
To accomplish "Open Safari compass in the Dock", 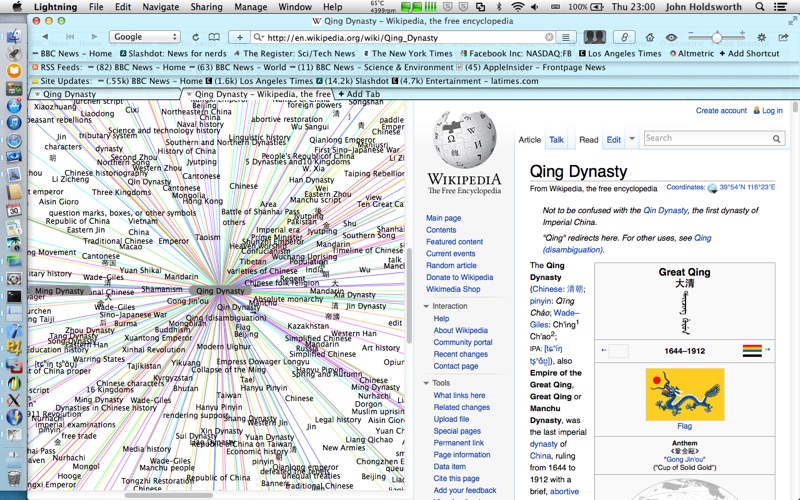I will pos(14,140).
